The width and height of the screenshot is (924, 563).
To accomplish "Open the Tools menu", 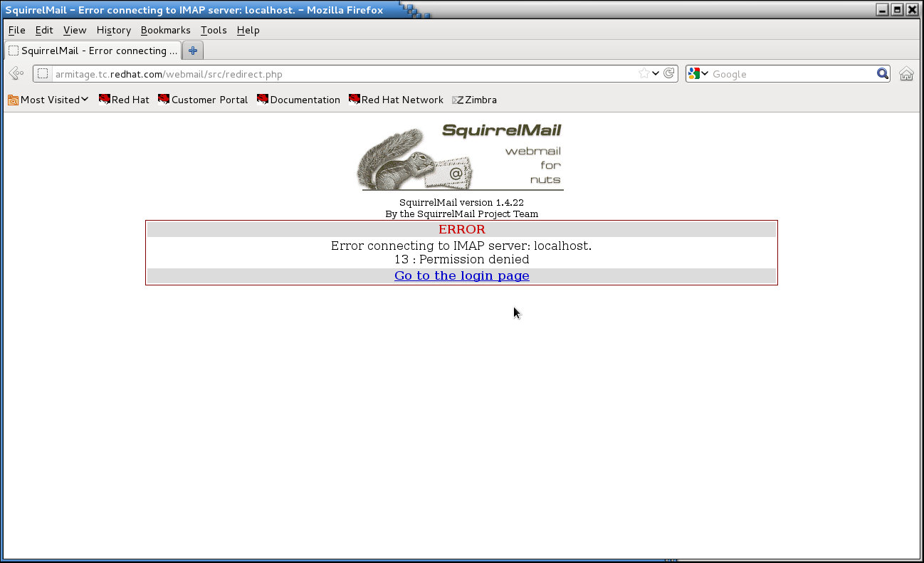I will tap(214, 30).
